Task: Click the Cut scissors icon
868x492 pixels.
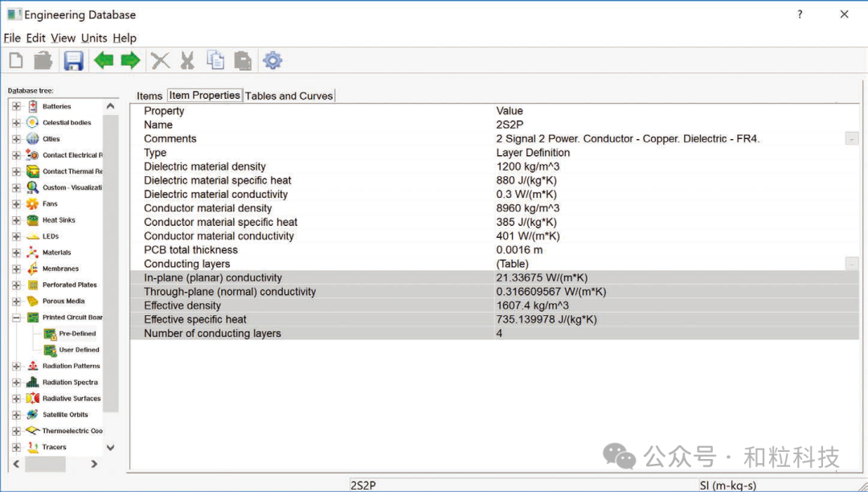Action: click(x=187, y=60)
